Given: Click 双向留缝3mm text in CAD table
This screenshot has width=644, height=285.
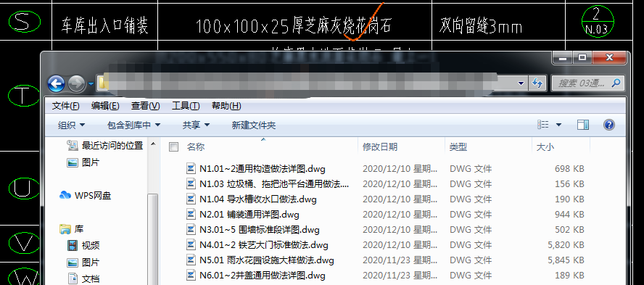Looking at the screenshot, I should (481, 26).
